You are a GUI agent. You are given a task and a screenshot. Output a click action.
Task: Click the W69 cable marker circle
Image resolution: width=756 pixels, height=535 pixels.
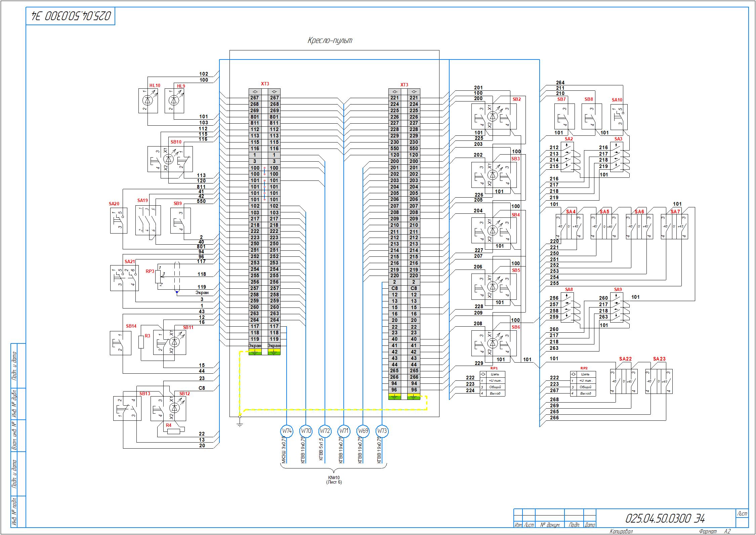(x=363, y=431)
